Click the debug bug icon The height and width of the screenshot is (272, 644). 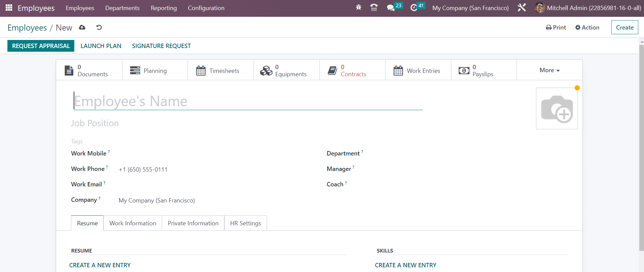click(358, 7)
